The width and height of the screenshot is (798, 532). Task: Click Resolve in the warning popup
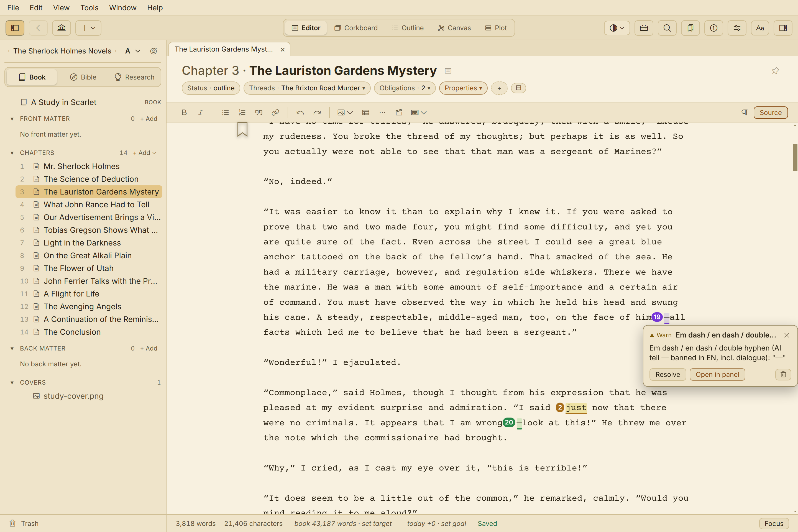click(x=668, y=375)
